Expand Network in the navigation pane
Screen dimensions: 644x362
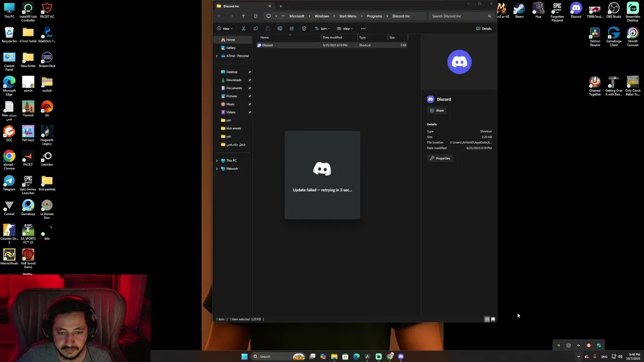(217, 168)
